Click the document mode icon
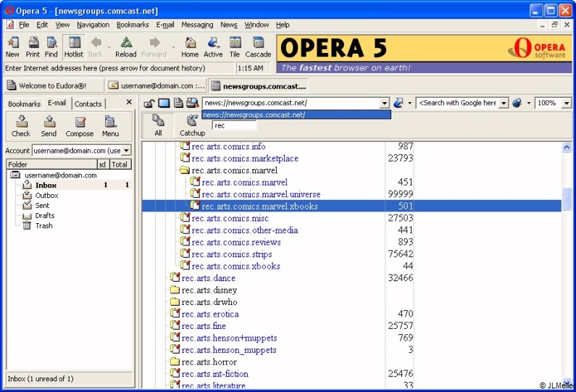576x392 pixels. pyautogui.click(x=178, y=103)
